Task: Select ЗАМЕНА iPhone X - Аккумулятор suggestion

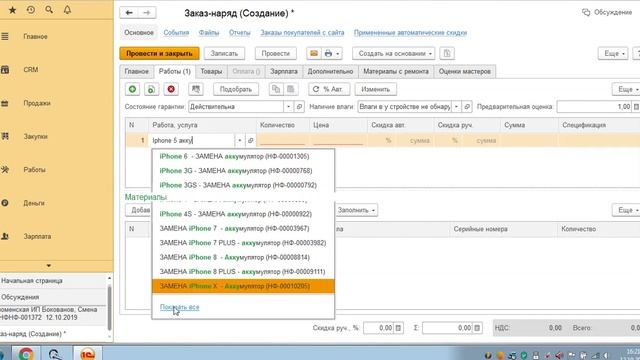Action: coord(243,286)
